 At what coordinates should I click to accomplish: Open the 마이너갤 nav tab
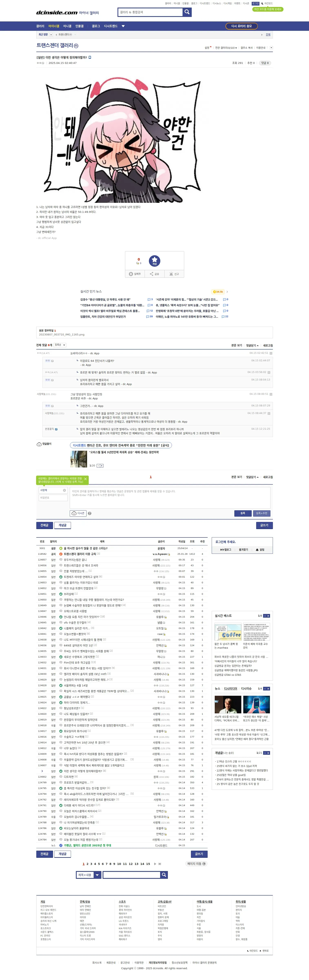54,26
